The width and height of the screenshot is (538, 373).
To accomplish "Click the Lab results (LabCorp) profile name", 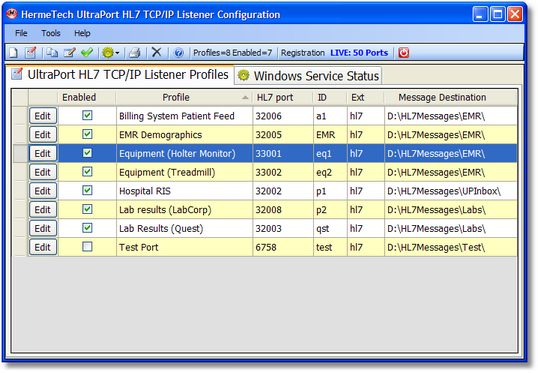I will tap(165, 210).
